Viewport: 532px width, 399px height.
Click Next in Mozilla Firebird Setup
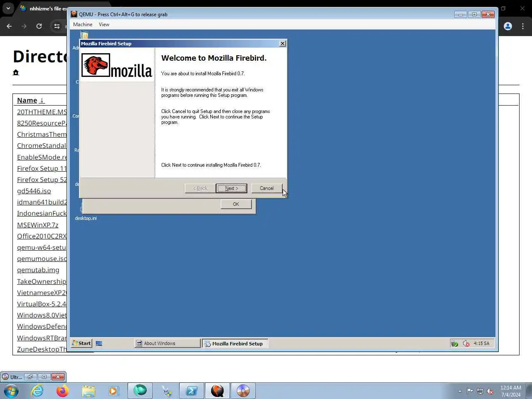pyautogui.click(x=232, y=188)
